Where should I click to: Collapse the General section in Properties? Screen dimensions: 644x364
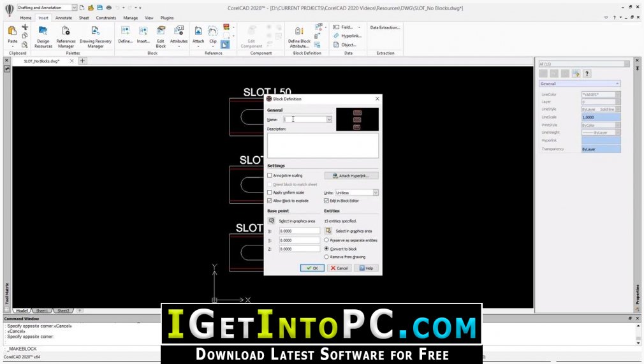617,84
